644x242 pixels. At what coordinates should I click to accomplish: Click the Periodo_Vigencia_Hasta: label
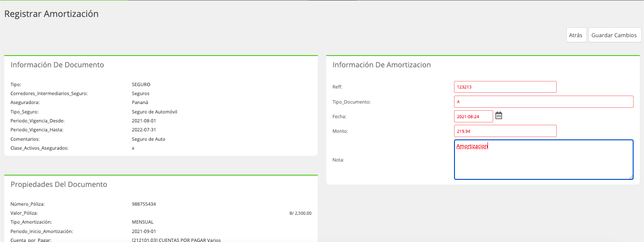point(37,129)
